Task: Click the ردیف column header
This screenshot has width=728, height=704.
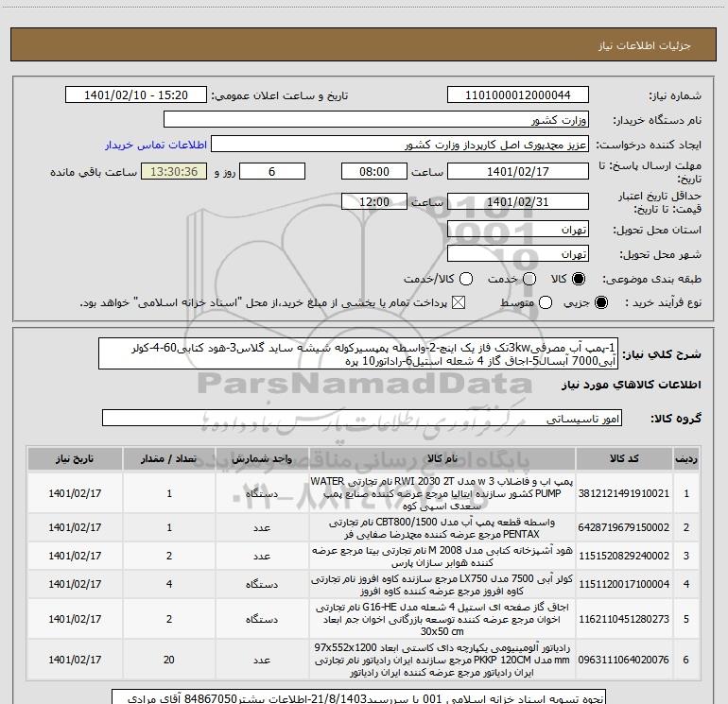Action: click(x=686, y=458)
